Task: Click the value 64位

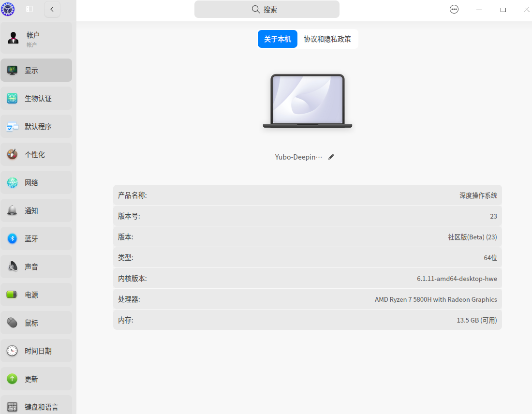Action: point(490,258)
